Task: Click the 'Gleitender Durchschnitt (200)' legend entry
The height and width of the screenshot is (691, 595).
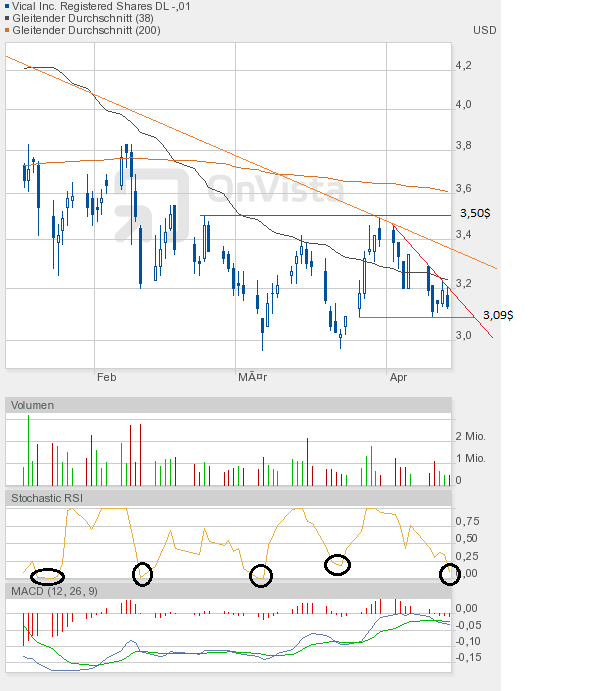Action: tap(86, 30)
